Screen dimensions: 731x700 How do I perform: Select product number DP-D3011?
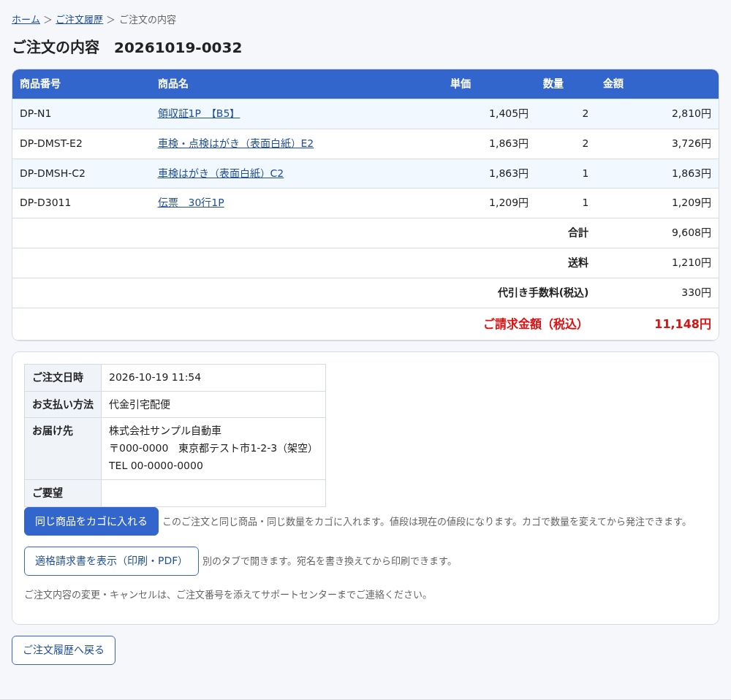click(x=45, y=202)
